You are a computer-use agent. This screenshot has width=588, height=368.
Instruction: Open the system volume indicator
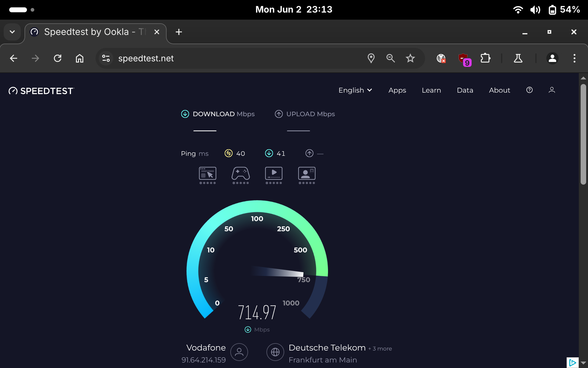[535, 10]
